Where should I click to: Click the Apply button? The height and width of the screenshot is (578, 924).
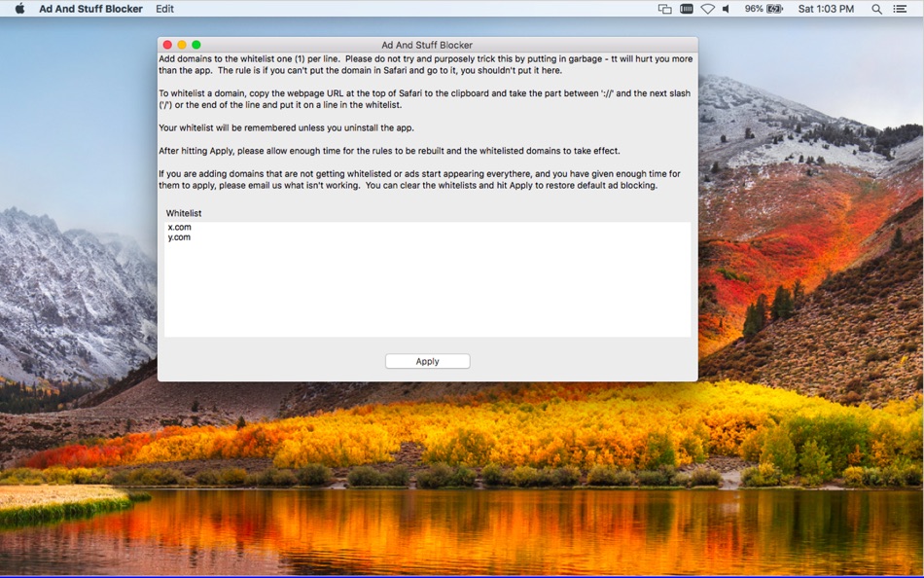pyautogui.click(x=427, y=361)
